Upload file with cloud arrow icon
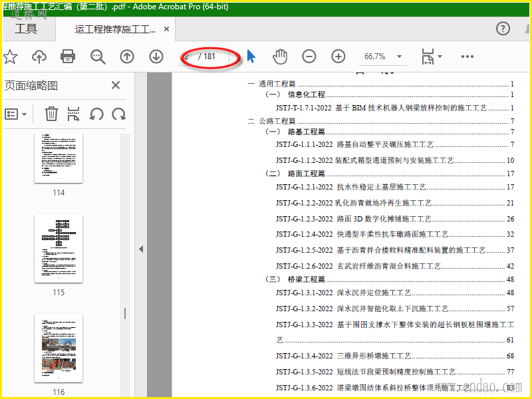Image resolution: width=532 pixels, height=399 pixels. pyautogui.click(x=39, y=57)
